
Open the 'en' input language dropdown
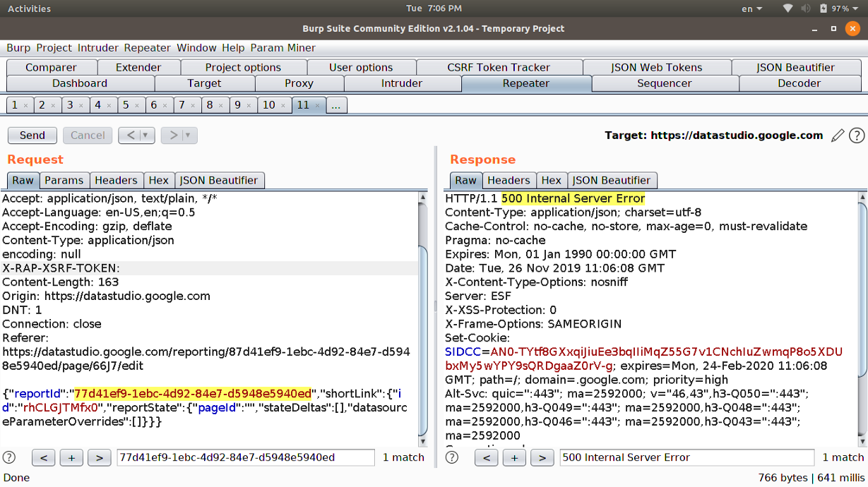coord(752,8)
